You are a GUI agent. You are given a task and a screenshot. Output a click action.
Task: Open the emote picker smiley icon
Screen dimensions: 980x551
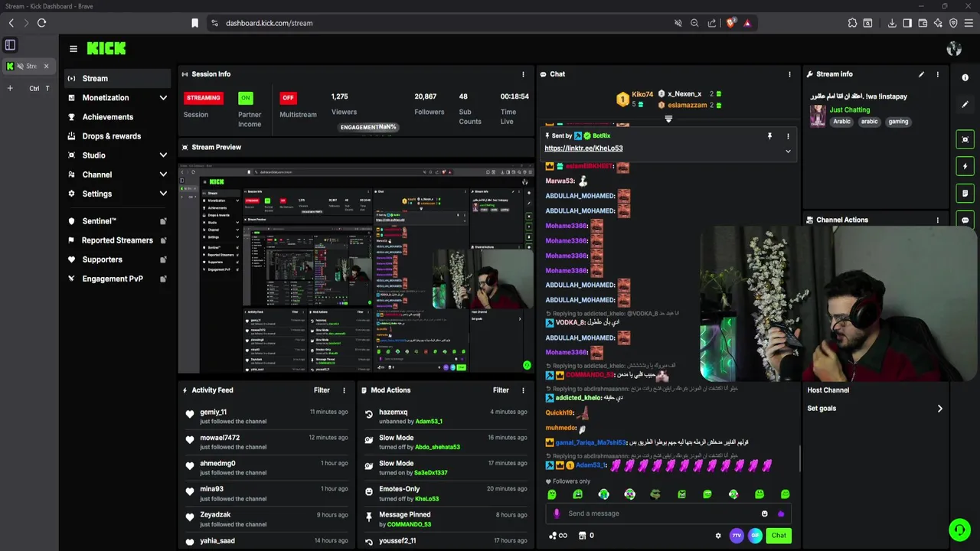pos(764,514)
